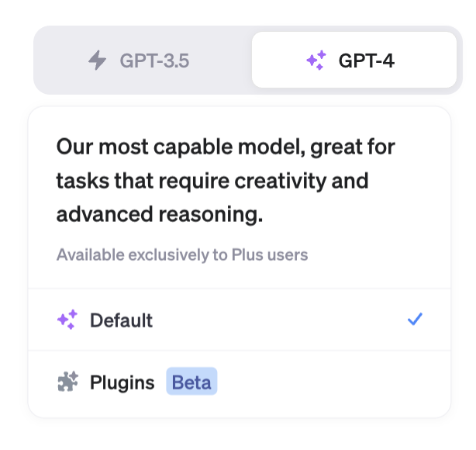Click the purple sparkles icon beside GPT-4
The height and width of the screenshot is (450, 476).
pyautogui.click(x=316, y=61)
